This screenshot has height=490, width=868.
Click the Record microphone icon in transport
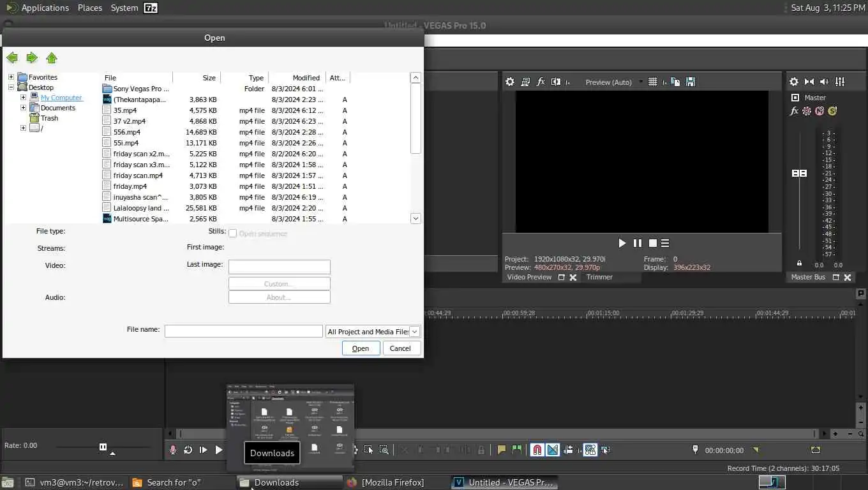click(172, 450)
